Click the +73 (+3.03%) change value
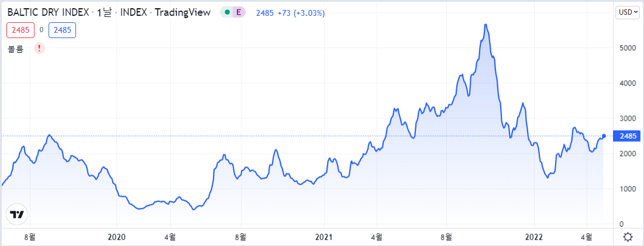The width and height of the screenshot is (644, 246). [x=301, y=13]
